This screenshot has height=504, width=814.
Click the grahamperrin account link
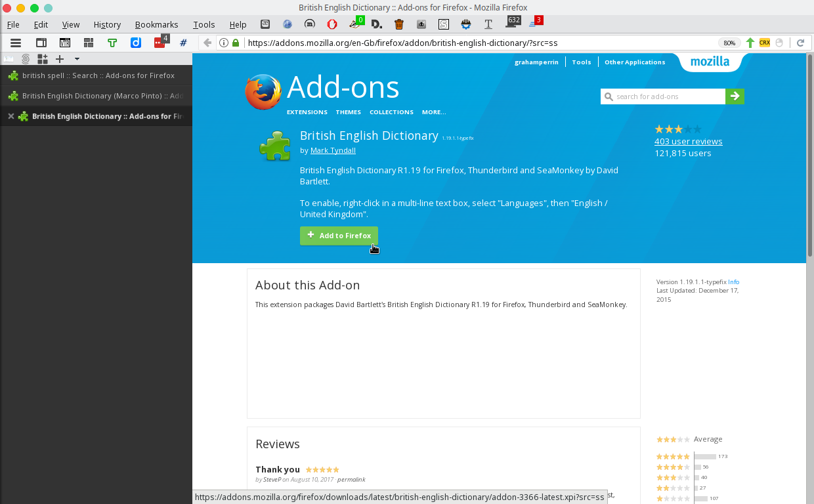click(536, 62)
